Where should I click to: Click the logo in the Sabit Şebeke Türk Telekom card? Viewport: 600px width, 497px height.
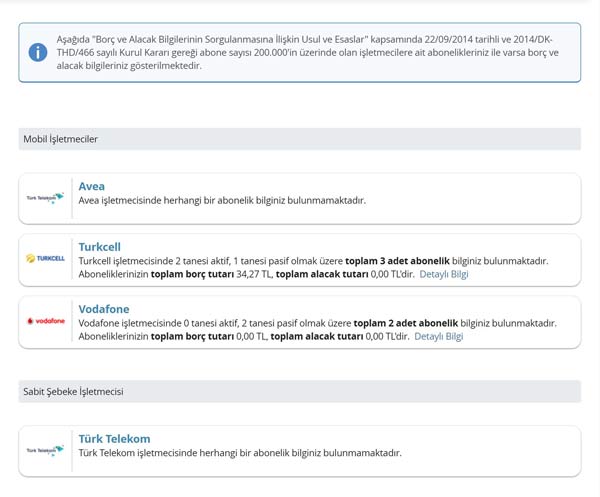(x=45, y=451)
